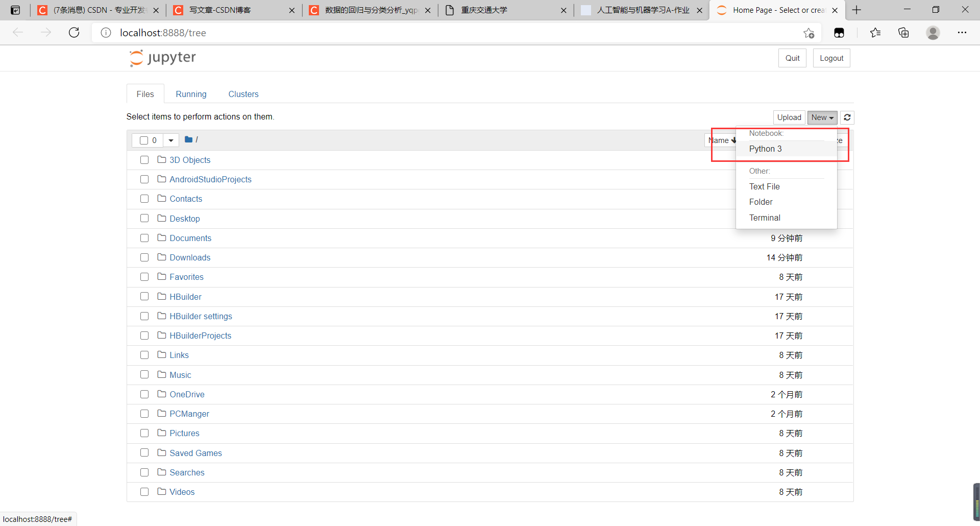
Task: Open the Collections icon in toolbar
Action: (903, 33)
